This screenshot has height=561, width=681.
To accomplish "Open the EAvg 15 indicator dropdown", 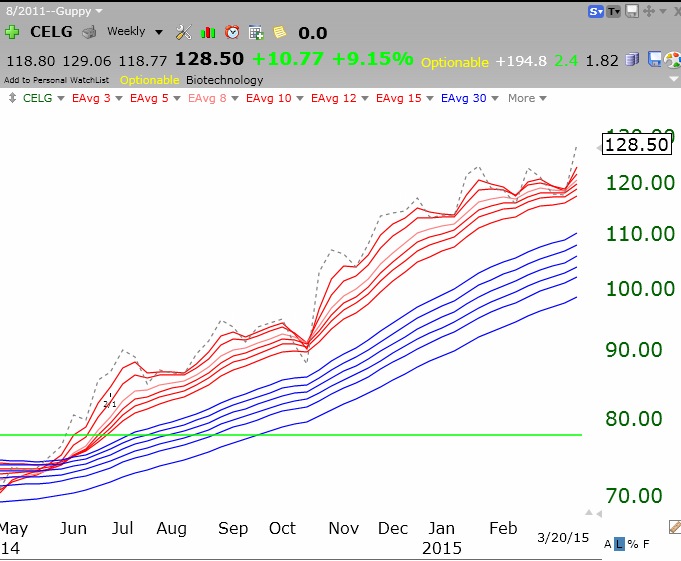I will [430, 99].
